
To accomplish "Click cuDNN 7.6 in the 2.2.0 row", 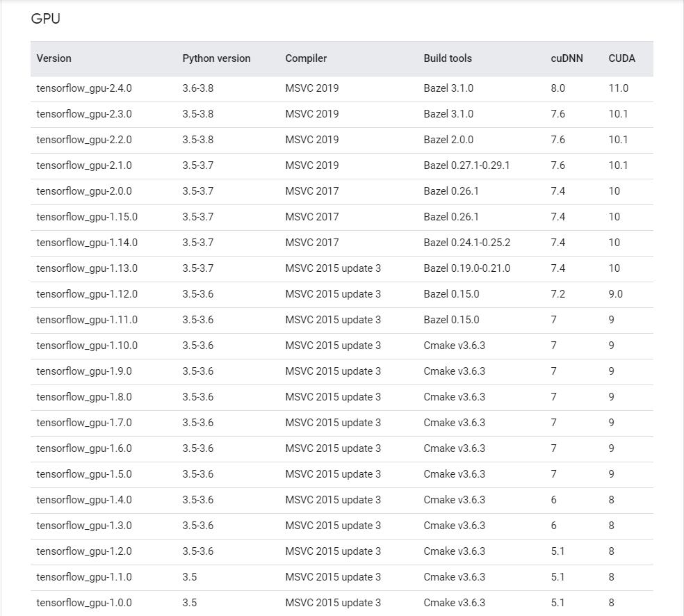I will coord(558,140).
